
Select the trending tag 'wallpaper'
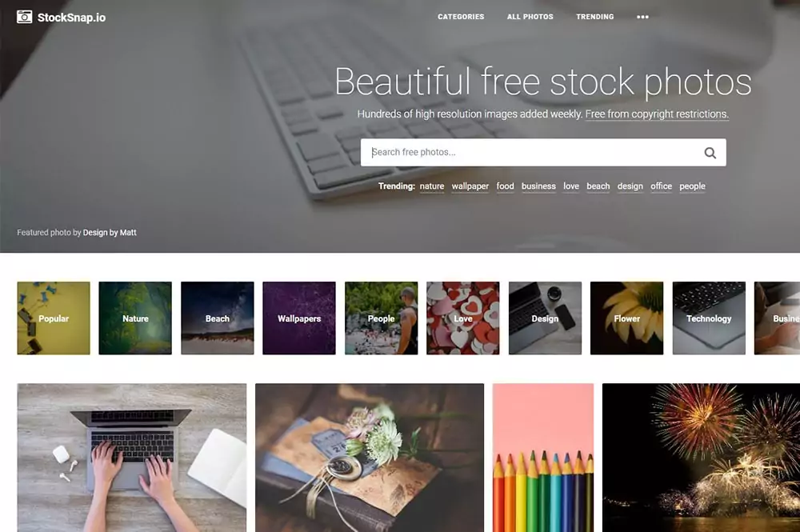coord(470,186)
